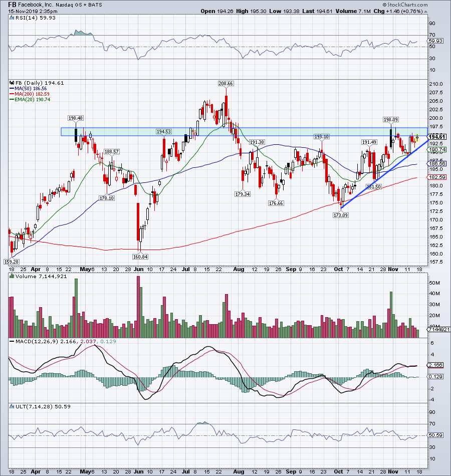Click the 208.66 peak price label
Screen dimensions: 451x476
pyautogui.click(x=225, y=84)
